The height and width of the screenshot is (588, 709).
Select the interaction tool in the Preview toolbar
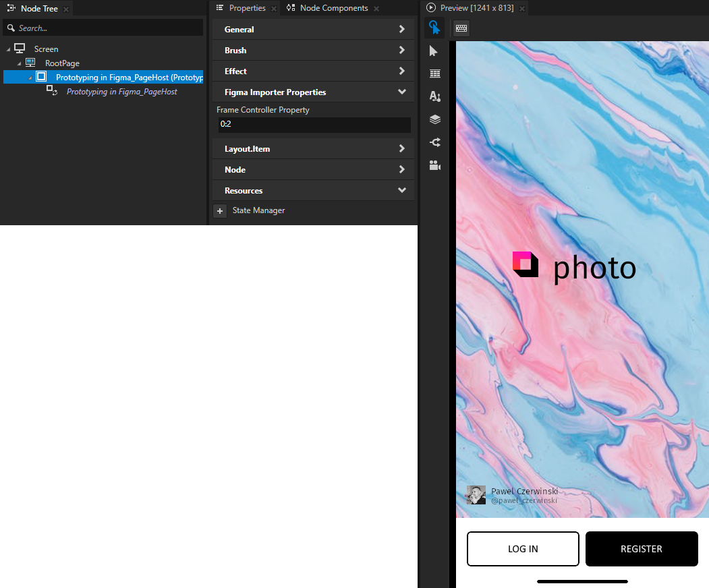coord(434,28)
